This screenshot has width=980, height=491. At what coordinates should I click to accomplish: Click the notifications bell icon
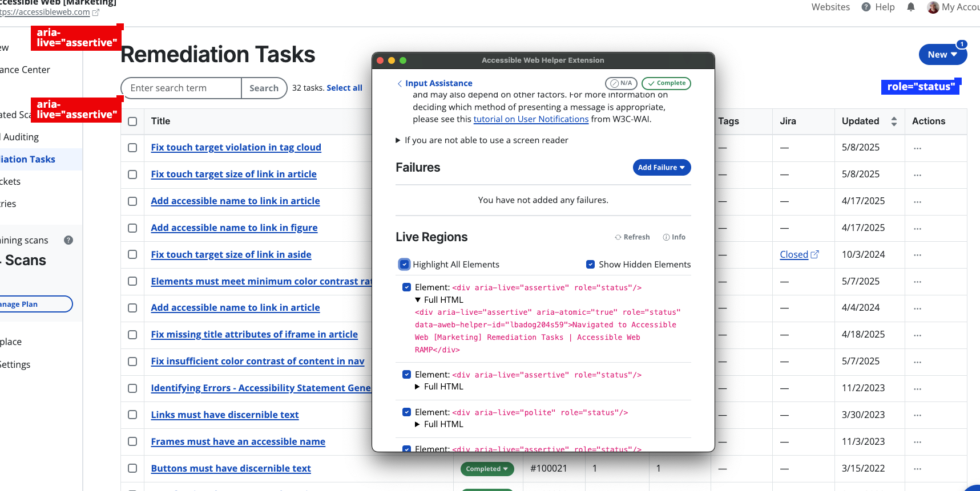pyautogui.click(x=911, y=7)
